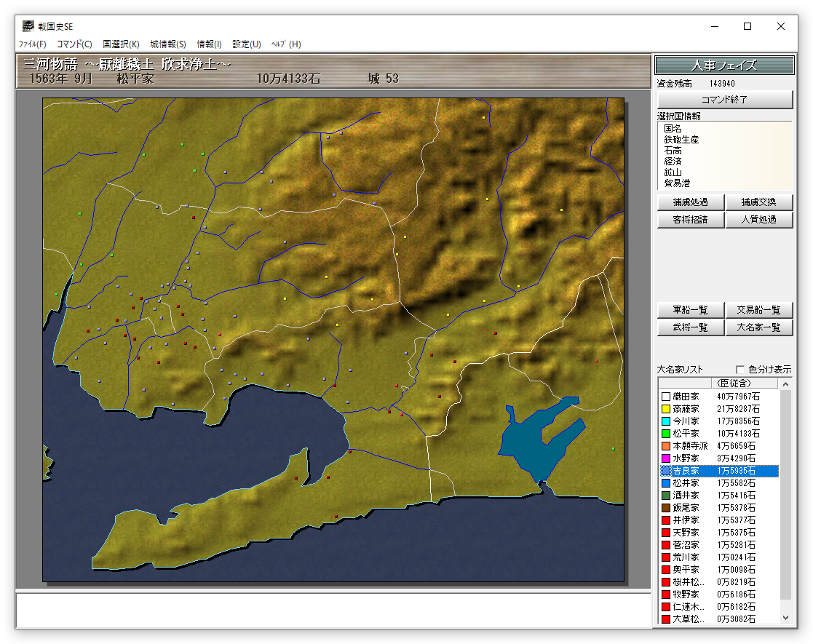The width and height of the screenshot is (813, 644).
Task: Open the 国選択(K) menu
Action: (x=121, y=44)
